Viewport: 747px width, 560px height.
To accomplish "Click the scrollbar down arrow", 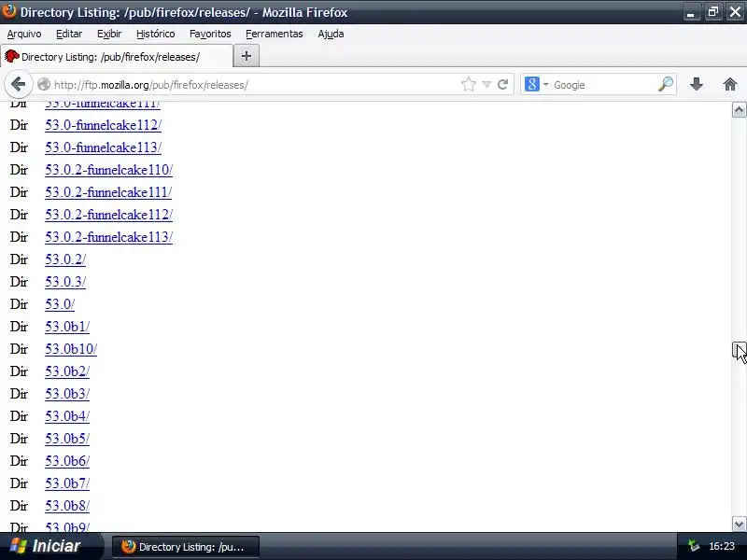I will point(739,525).
